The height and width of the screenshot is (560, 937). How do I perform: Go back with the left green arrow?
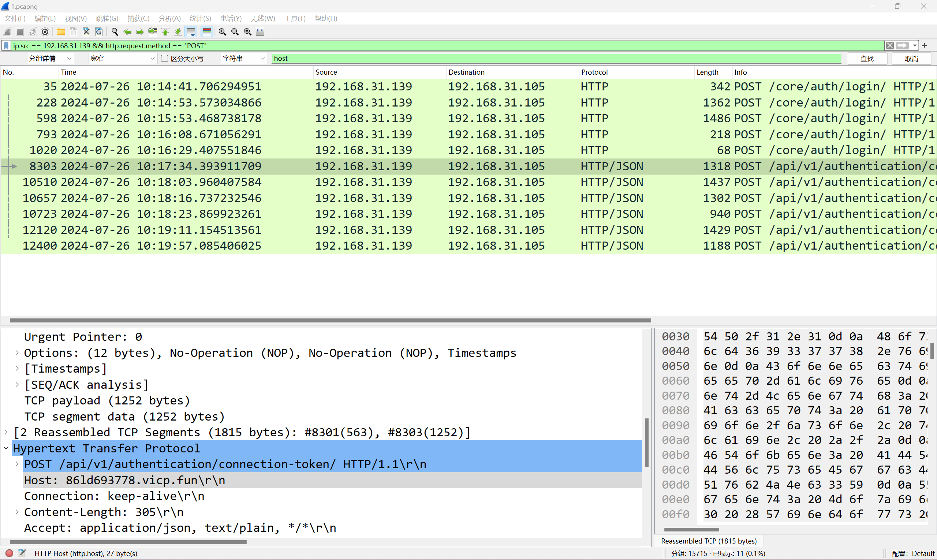pos(127,32)
